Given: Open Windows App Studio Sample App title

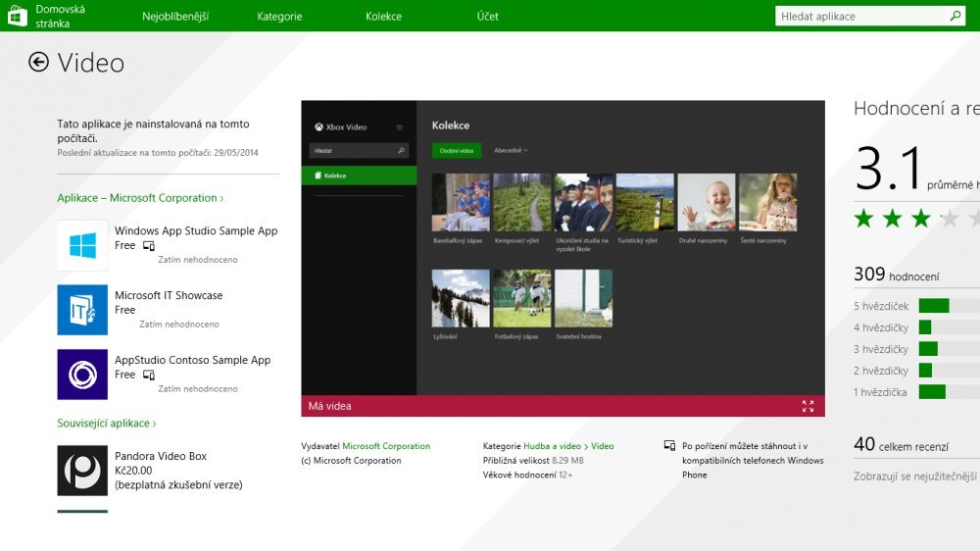Looking at the screenshot, I should pyautogui.click(x=196, y=230).
